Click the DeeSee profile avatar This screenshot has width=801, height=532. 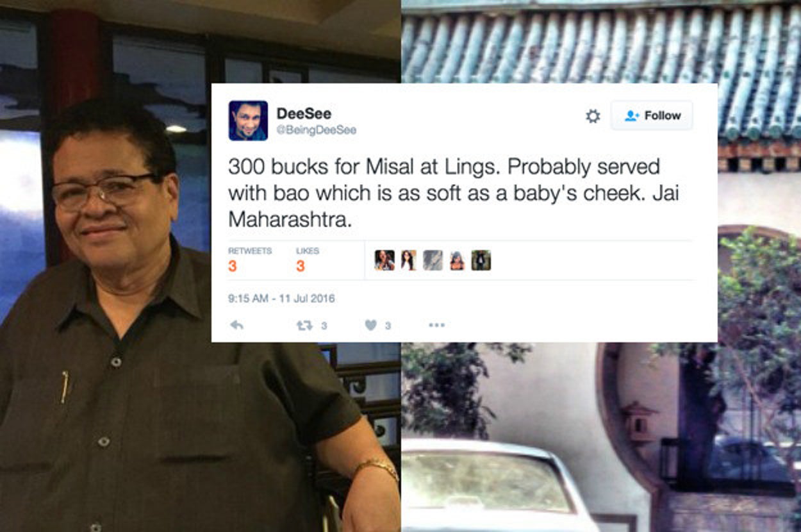tap(248, 121)
